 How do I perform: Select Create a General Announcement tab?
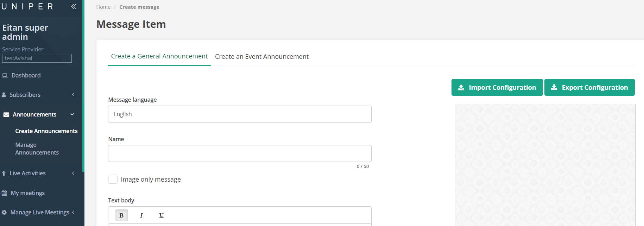coord(159,56)
